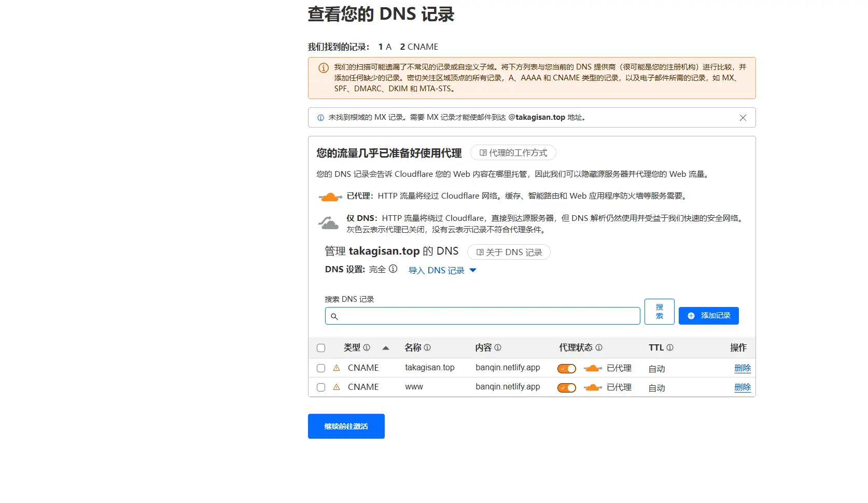Dismiss the MX record notice
The width and height of the screenshot is (868, 503).
click(x=743, y=118)
